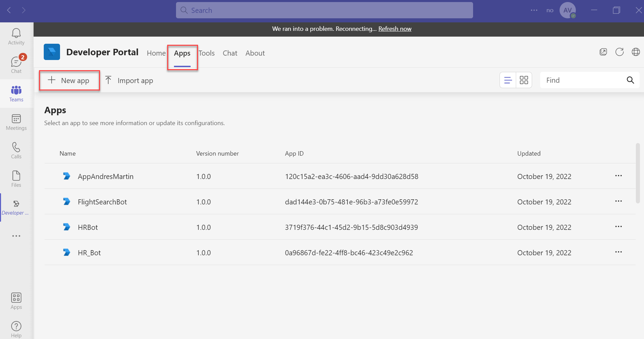The width and height of the screenshot is (644, 339).
Task: Switch to grid view layout
Action: pyautogui.click(x=524, y=80)
